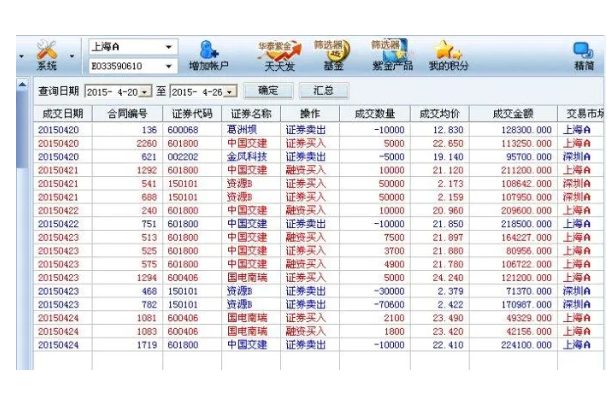613x409 pixels.
Task: Click average price 20.960 cell
Action: pos(440,210)
